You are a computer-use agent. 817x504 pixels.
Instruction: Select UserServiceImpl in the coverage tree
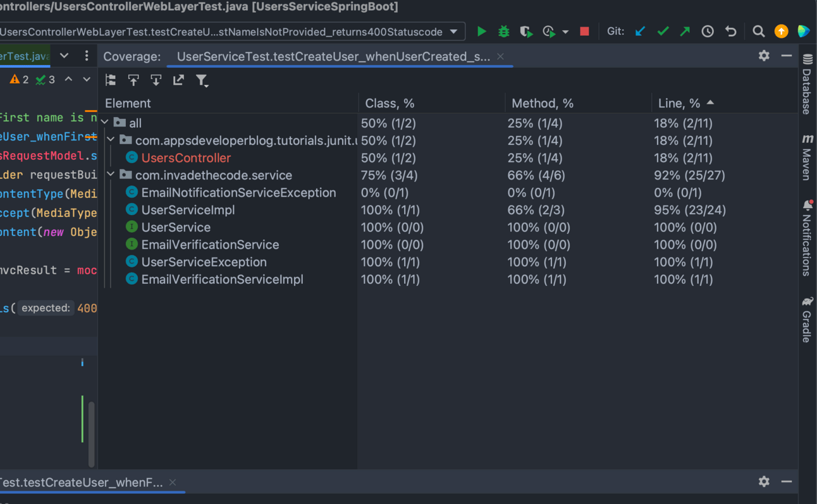pyautogui.click(x=188, y=210)
